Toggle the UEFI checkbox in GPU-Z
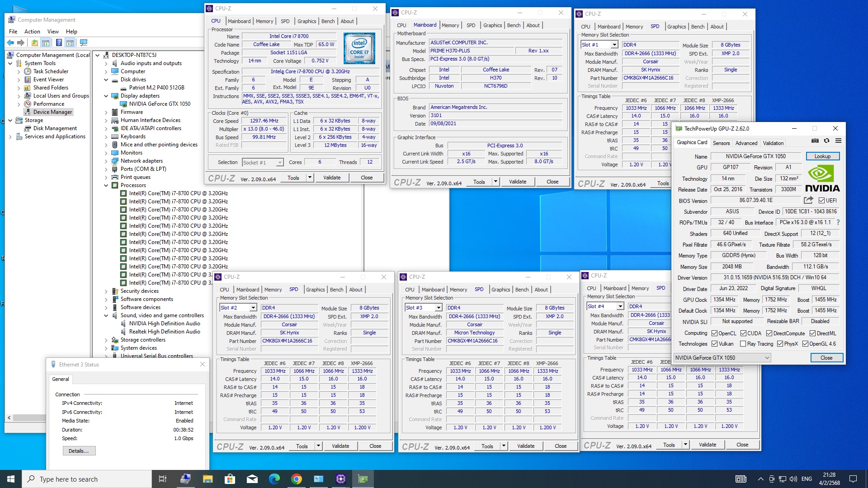Viewport: 868px width, 488px height. [822, 201]
